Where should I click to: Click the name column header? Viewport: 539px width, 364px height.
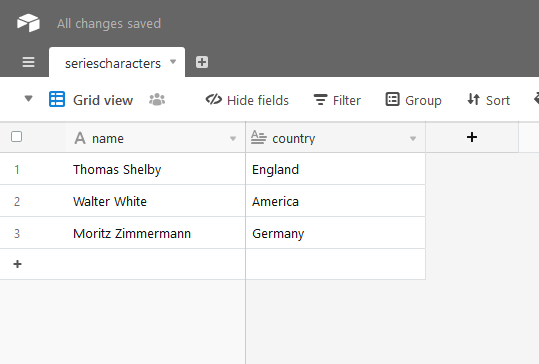[156, 138]
